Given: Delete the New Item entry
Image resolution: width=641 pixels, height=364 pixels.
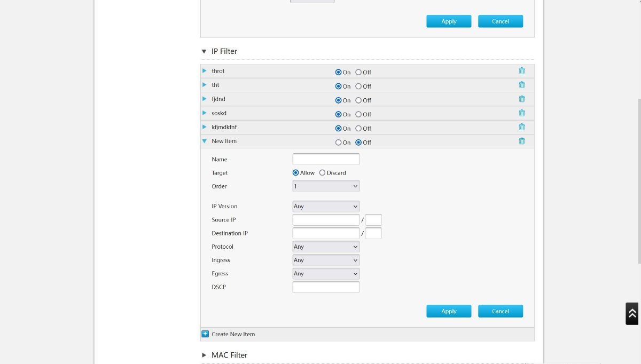Looking at the screenshot, I should (521, 141).
